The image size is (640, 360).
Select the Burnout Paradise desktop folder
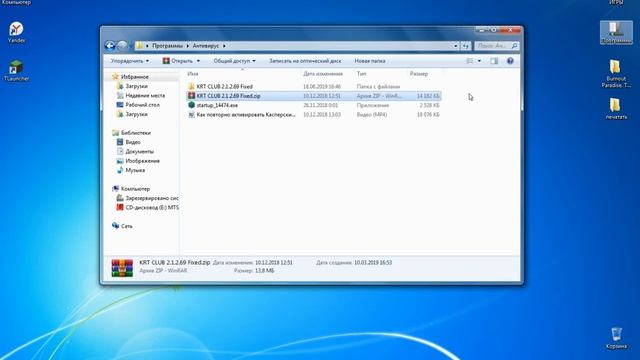pyautogui.click(x=616, y=74)
